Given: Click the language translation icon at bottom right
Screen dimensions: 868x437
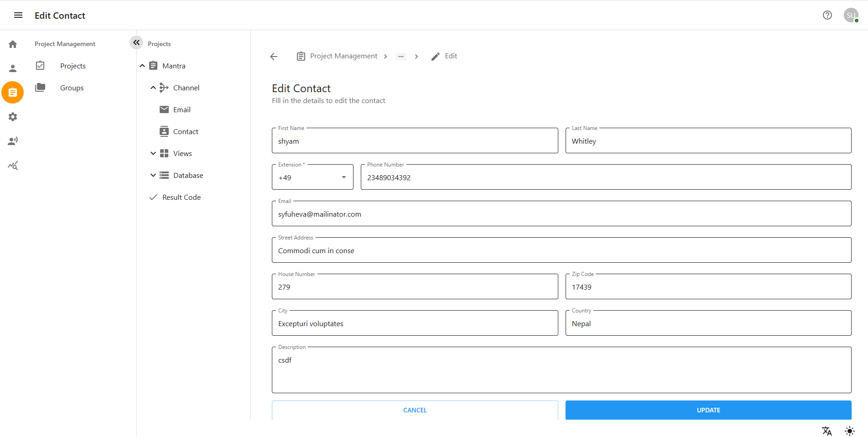Looking at the screenshot, I should coord(826,431).
